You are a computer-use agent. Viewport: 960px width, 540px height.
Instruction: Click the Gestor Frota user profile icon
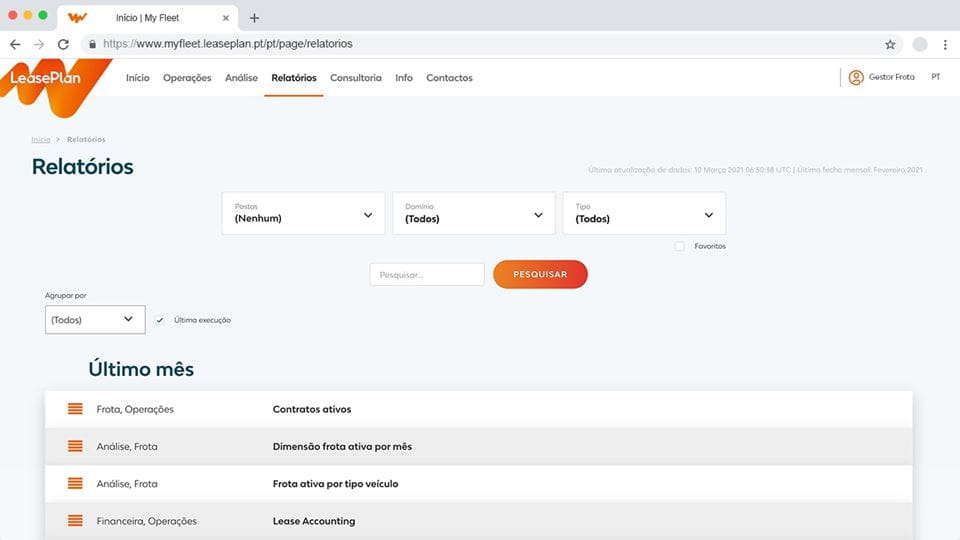(x=855, y=77)
